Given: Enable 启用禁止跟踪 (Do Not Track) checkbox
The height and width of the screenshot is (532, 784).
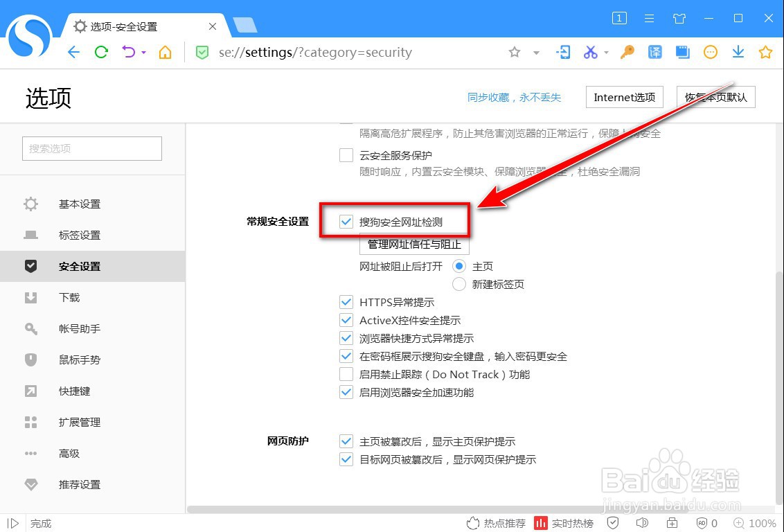Looking at the screenshot, I should point(346,374).
